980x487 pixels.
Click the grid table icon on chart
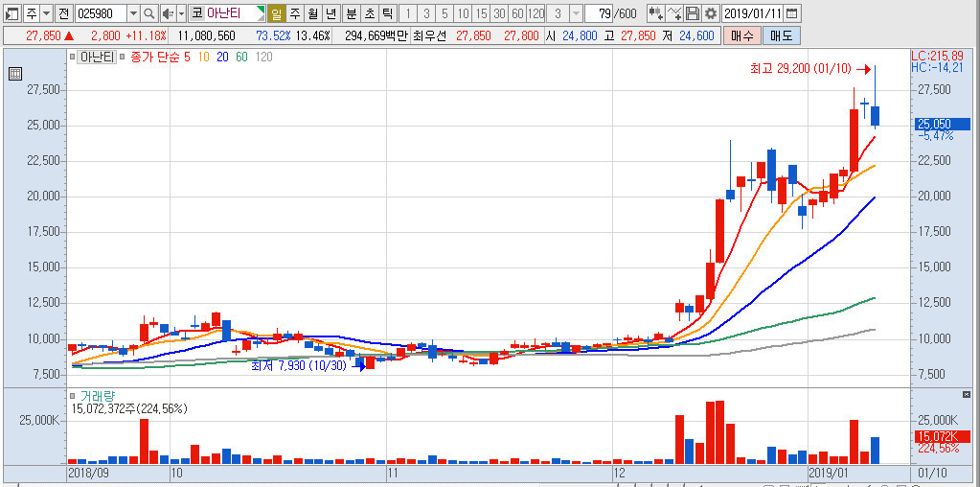[x=15, y=74]
